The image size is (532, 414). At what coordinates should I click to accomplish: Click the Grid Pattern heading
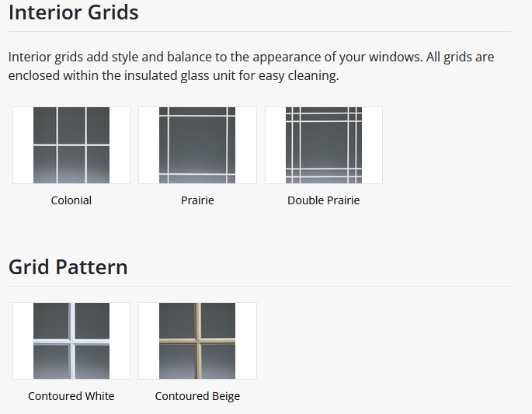tap(68, 267)
